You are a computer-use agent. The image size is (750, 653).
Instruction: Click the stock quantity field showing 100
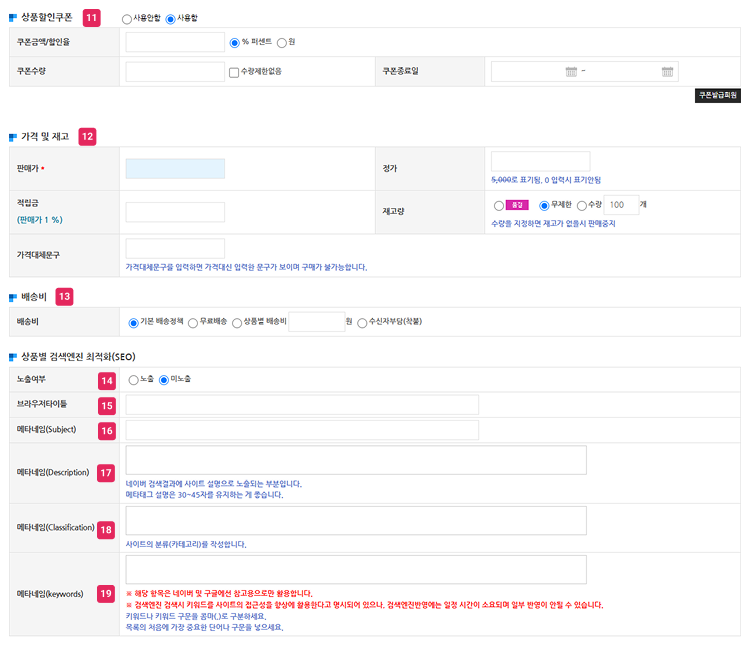coord(621,205)
